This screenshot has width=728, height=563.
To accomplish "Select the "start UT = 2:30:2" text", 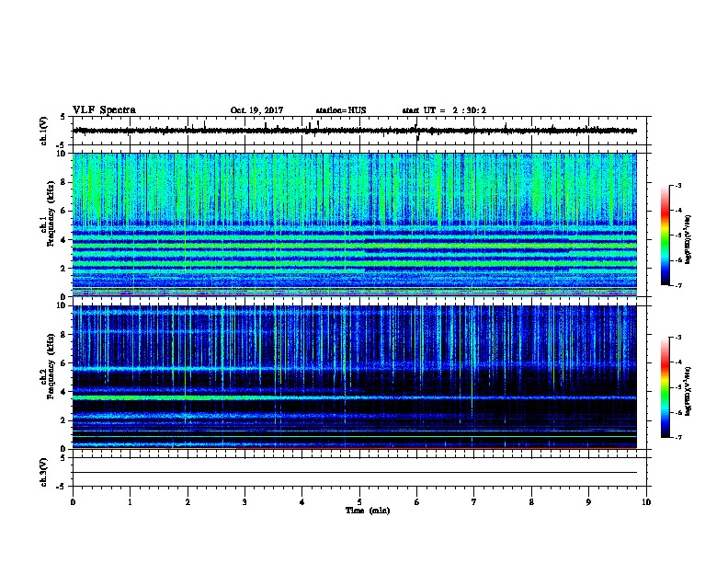I will (x=444, y=110).
